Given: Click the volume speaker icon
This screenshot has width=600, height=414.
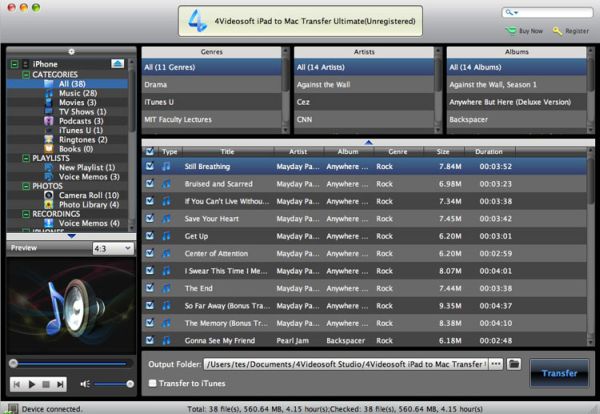Looking at the screenshot, I should (85, 383).
